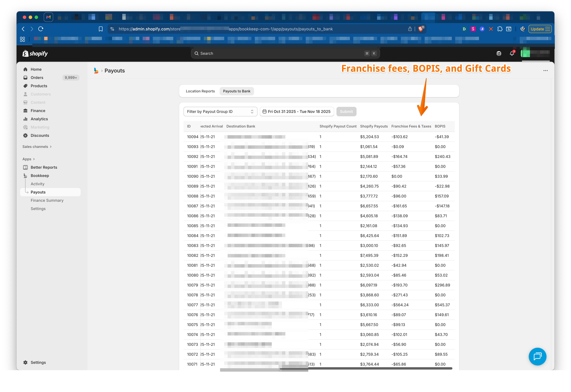Open Filter by Payout Group ID dropdown
This screenshot has width=571, height=392.
[220, 112]
